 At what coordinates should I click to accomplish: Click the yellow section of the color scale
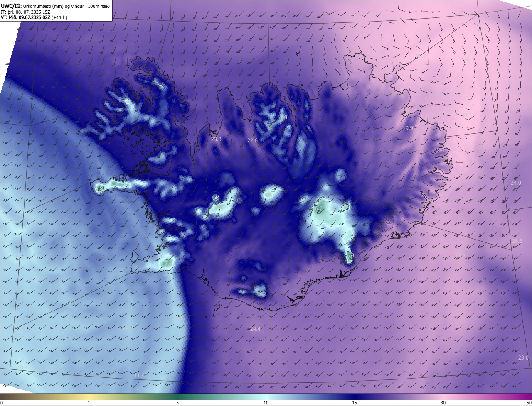click(89, 397)
